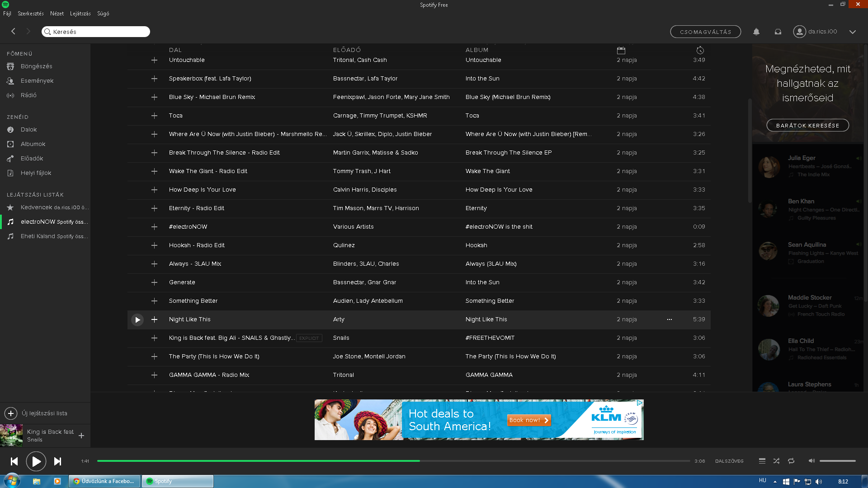Sort tracks by ALBUM column header

point(477,50)
